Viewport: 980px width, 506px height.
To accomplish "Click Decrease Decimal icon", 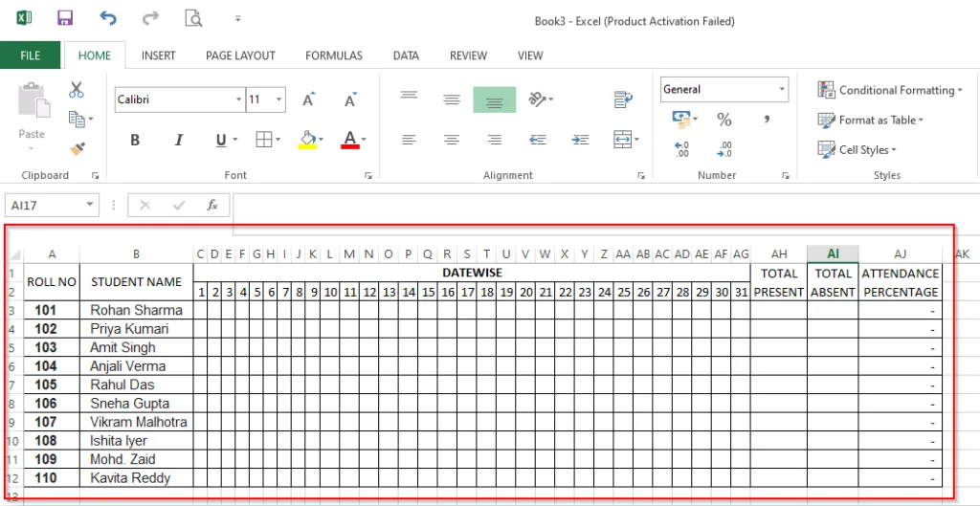I will pos(724,149).
